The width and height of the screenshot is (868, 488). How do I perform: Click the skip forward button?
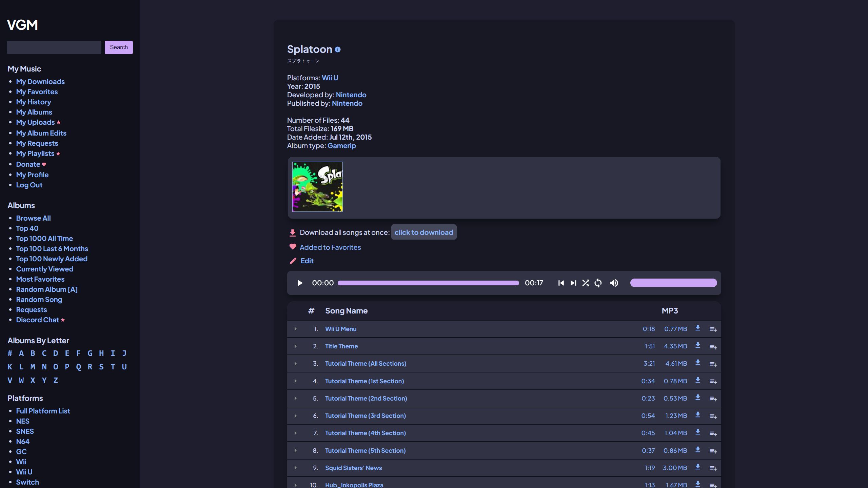(x=573, y=282)
